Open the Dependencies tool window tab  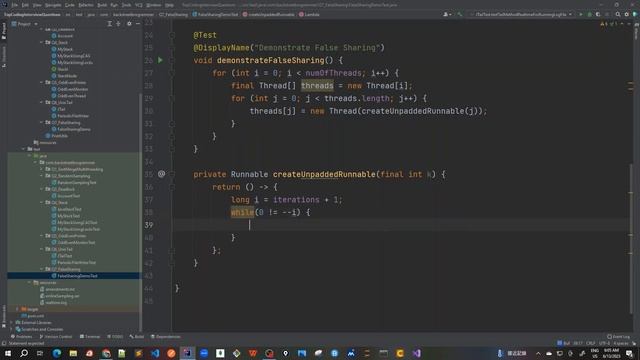(x=165, y=337)
